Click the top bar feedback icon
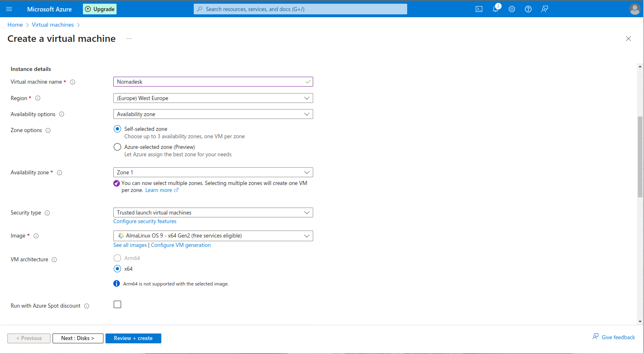 tap(545, 9)
